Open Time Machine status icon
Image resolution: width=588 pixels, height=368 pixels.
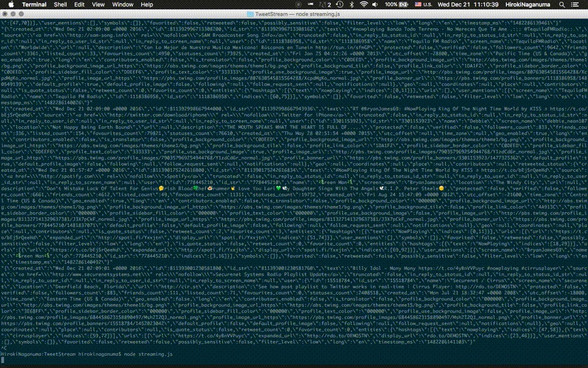[339, 4]
